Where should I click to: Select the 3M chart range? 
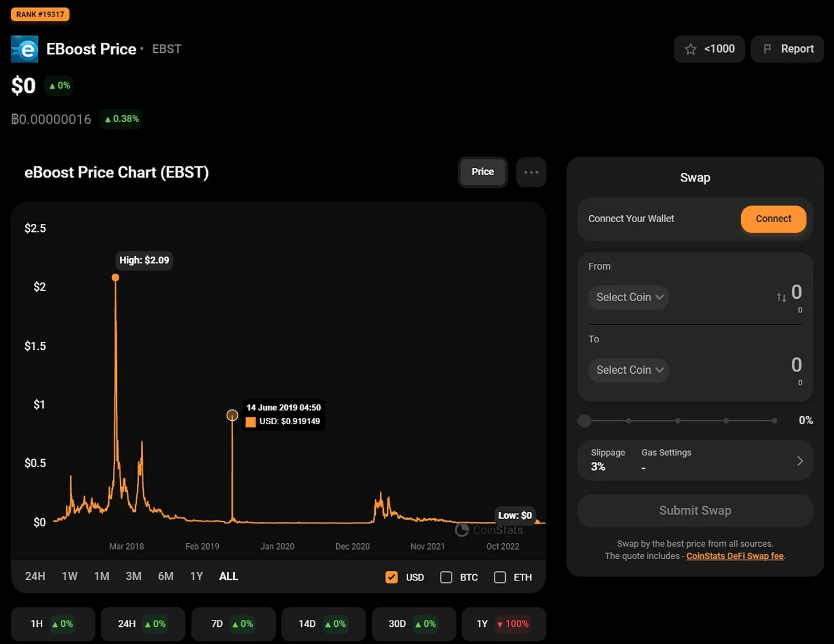133,576
